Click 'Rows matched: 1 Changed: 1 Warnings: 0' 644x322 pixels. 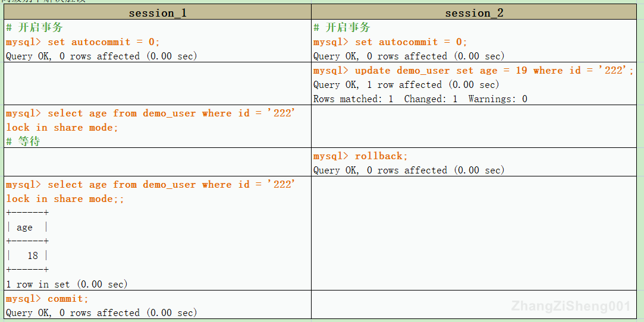(420, 99)
